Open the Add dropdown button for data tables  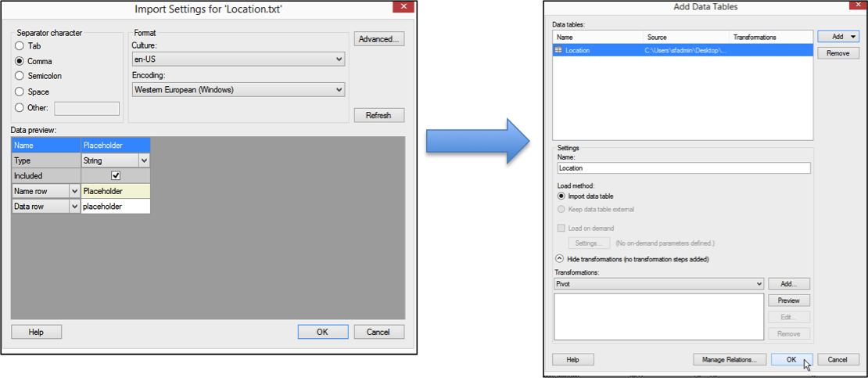(838, 37)
